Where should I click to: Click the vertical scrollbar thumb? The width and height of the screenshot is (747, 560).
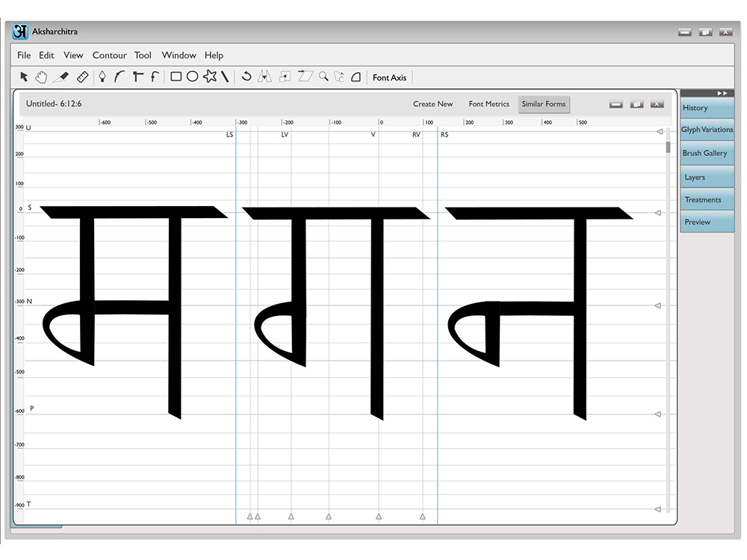point(668,147)
